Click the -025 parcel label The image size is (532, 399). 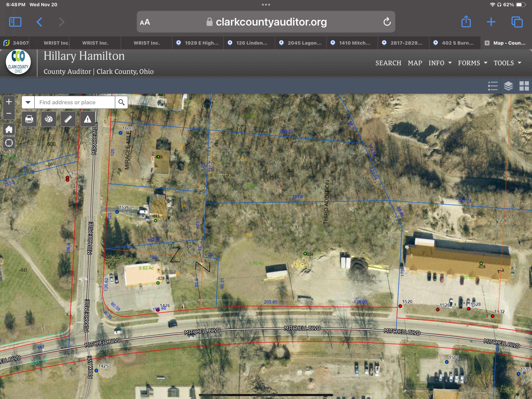[x=290, y=170]
